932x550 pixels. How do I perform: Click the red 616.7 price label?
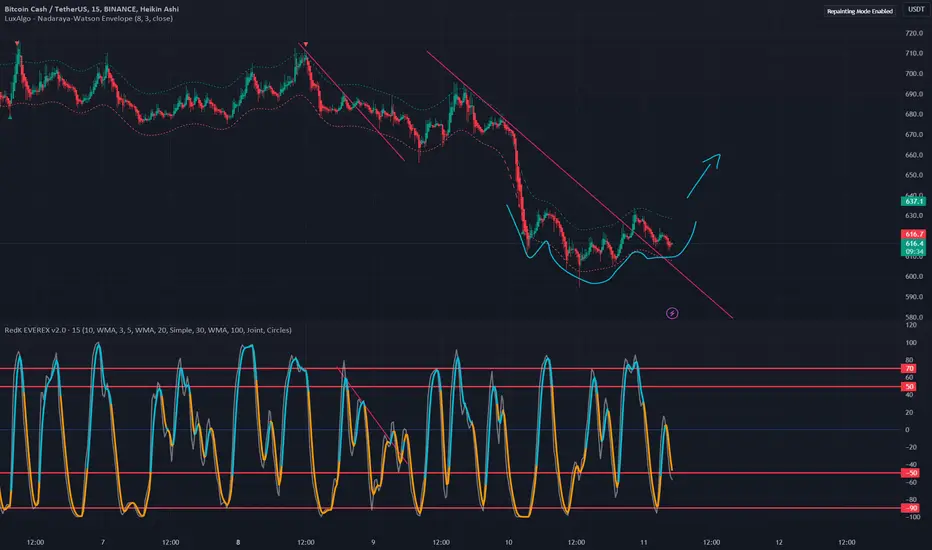(914, 234)
